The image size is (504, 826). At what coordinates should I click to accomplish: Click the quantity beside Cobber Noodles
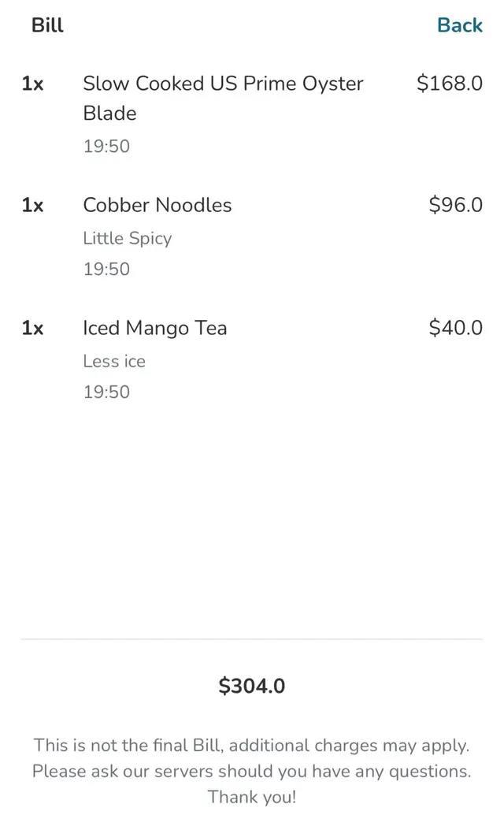[x=32, y=205]
